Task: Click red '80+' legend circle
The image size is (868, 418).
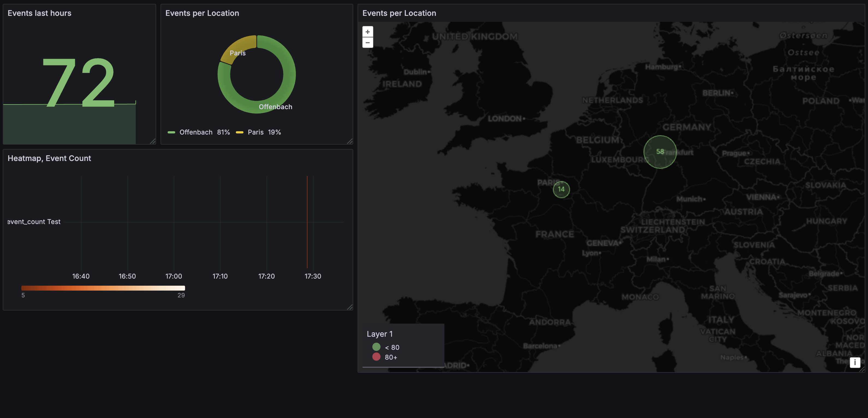Action: coord(376,357)
